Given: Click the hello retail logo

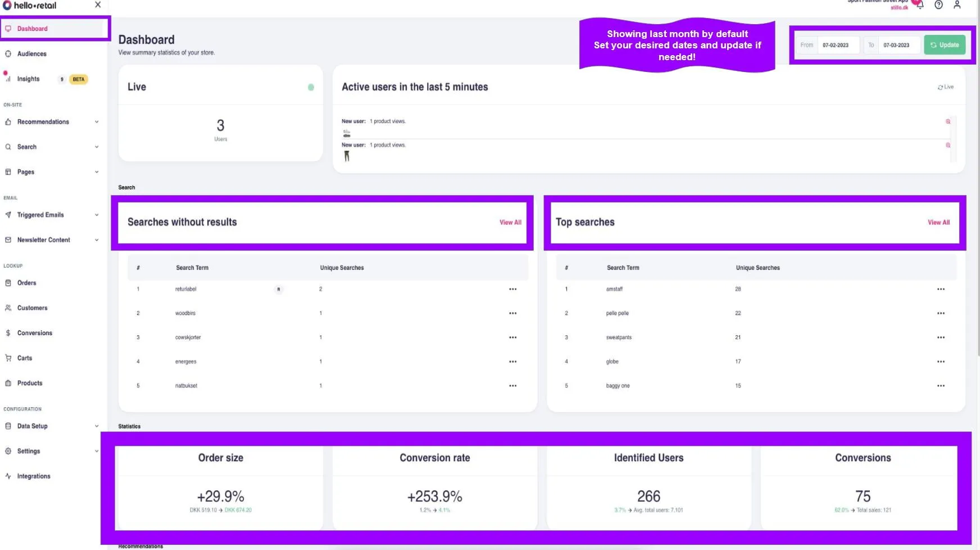Looking at the screenshot, I should point(30,6).
